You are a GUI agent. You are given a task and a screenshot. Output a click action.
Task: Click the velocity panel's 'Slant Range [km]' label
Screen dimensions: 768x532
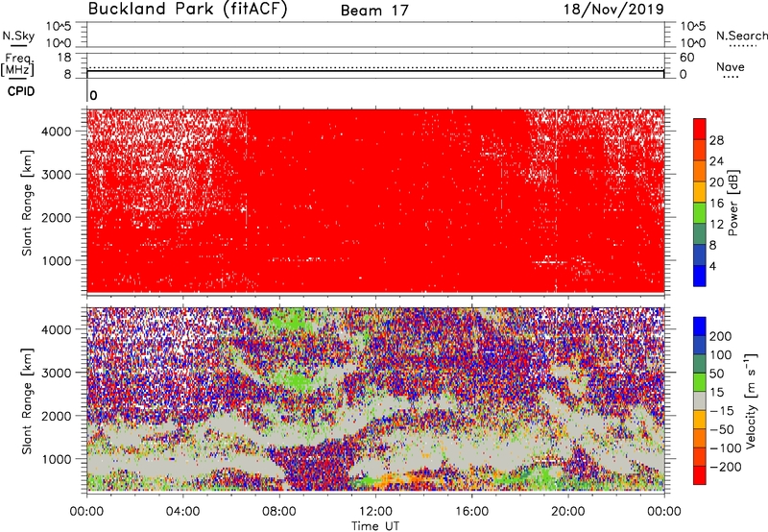(27, 400)
